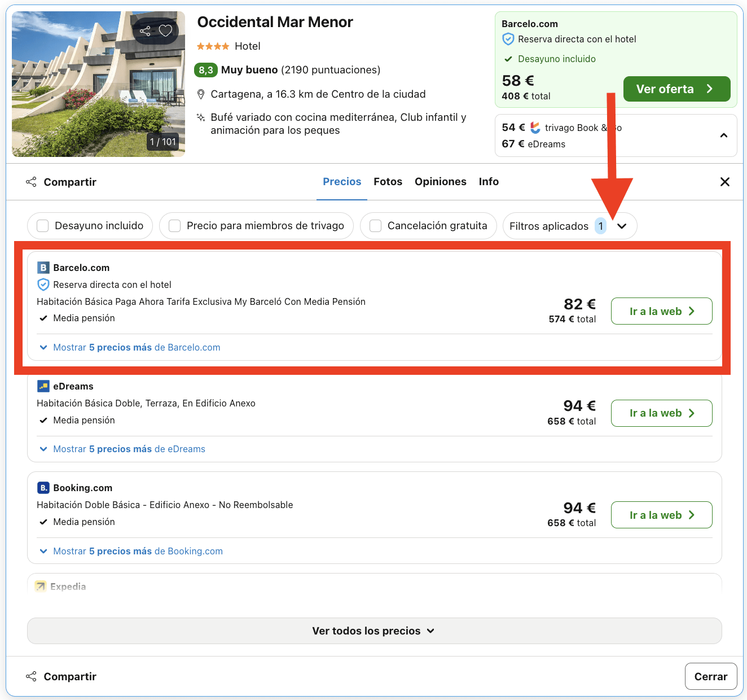Image resolution: width=747 pixels, height=700 pixels.
Task: Click the share icon on the hotel photo
Action: click(146, 30)
